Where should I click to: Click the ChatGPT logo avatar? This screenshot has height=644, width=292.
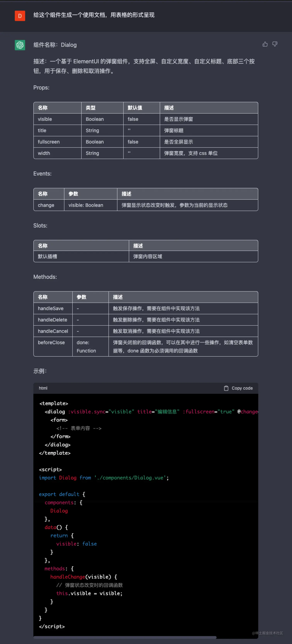[20, 45]
